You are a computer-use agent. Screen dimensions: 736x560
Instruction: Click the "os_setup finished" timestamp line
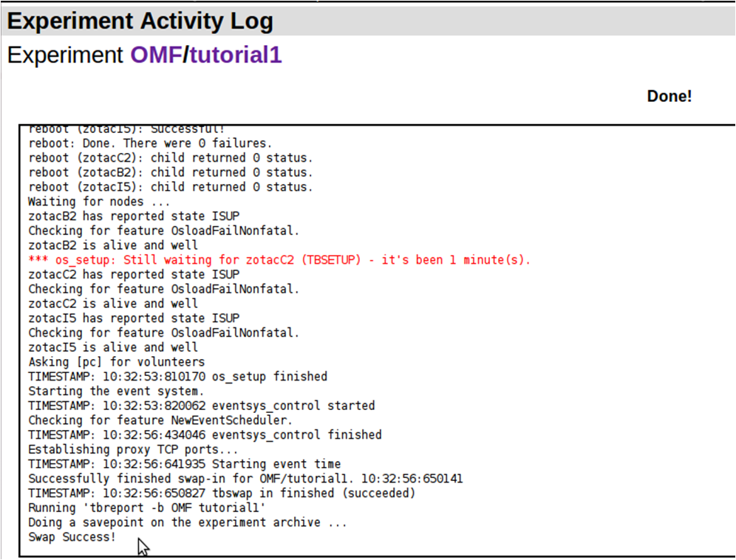pos(178,376)
